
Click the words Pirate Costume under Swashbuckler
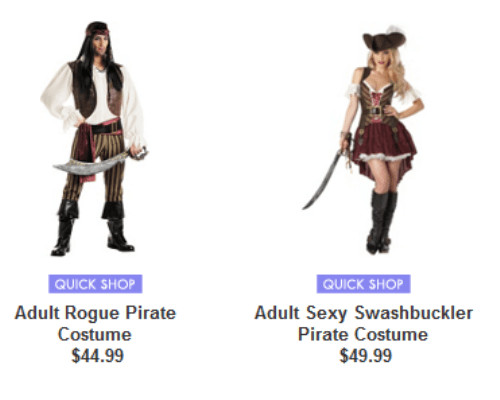[363, 334]
